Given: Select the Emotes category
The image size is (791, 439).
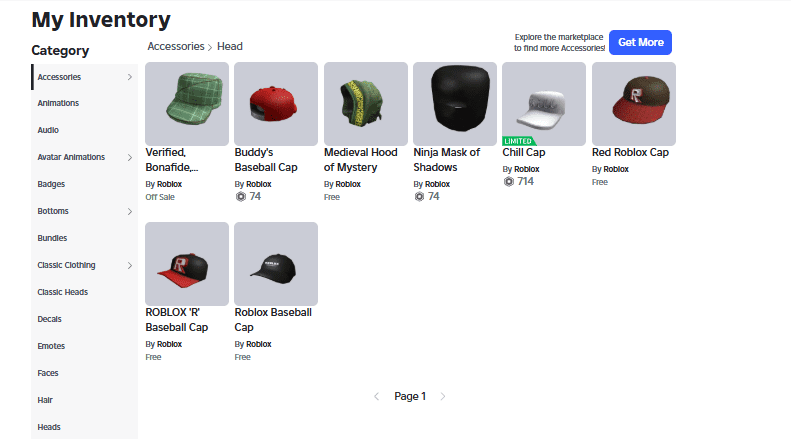Looking at the screenshot, I should pos(51,346).
